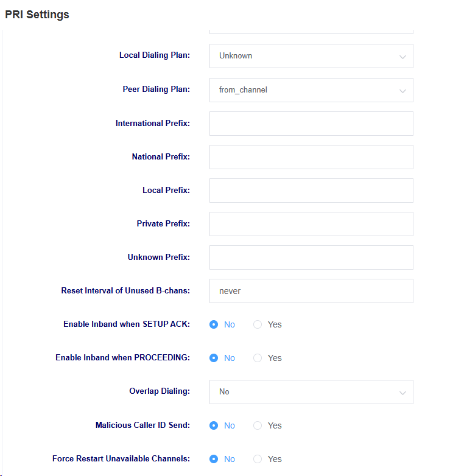This screenshot has width=467, height=476.
Task: Click the Reset Interval of Unused B-chans field
Action: (311, 291)
